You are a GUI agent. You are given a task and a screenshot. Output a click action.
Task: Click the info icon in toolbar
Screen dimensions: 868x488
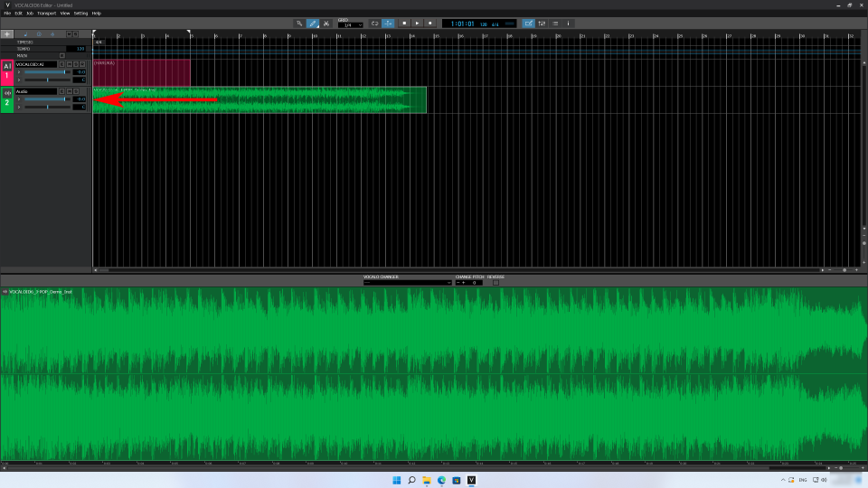(x=568, y=23)
